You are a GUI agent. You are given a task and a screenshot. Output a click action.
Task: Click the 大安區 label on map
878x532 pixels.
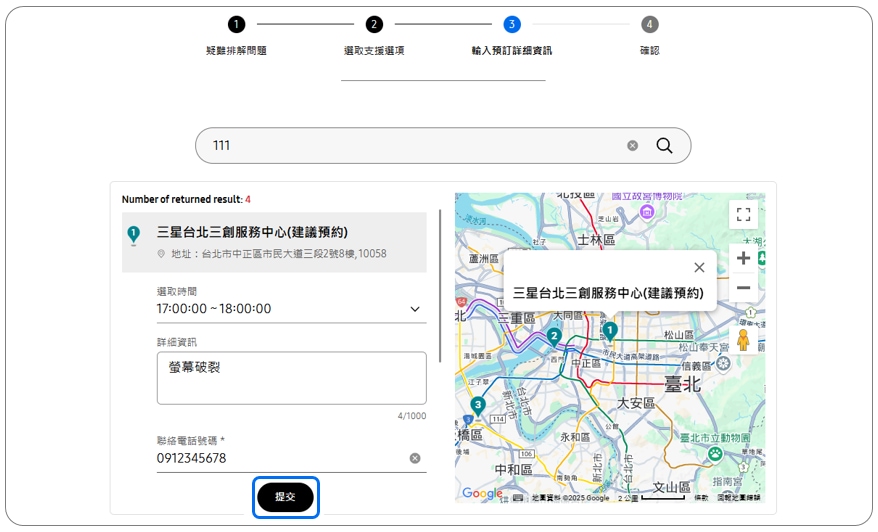[x=636, y=403]
